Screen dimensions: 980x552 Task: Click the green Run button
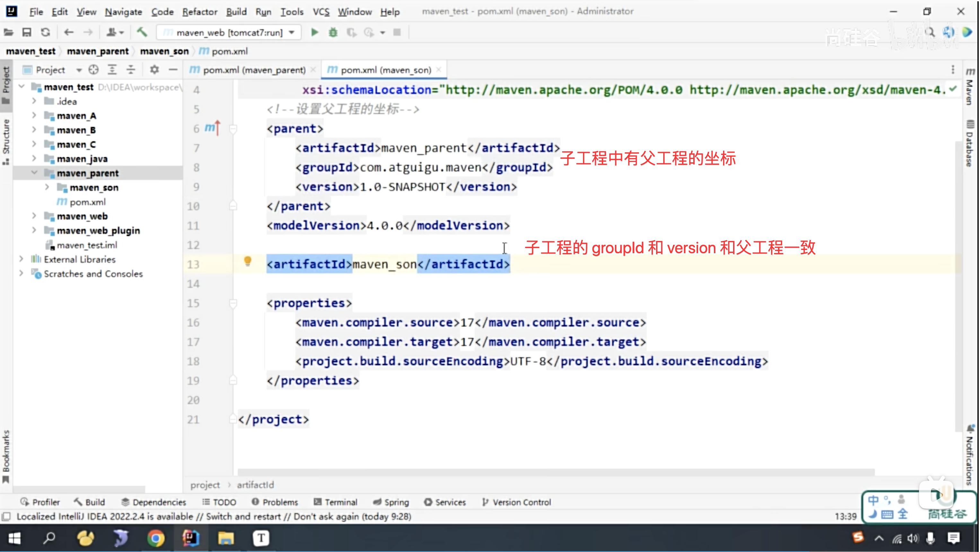314,32
